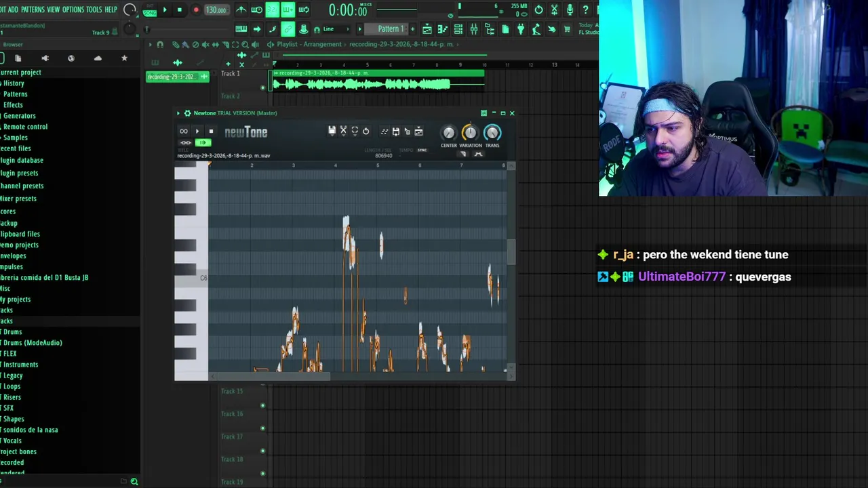
Task: Click the Newtone C6 piano key
Action: pyautogui.click(x=191, y=278)
